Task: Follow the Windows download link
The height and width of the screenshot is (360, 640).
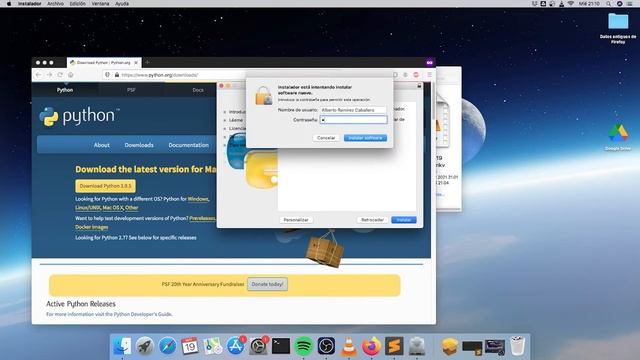Action: tap(198, 199)
